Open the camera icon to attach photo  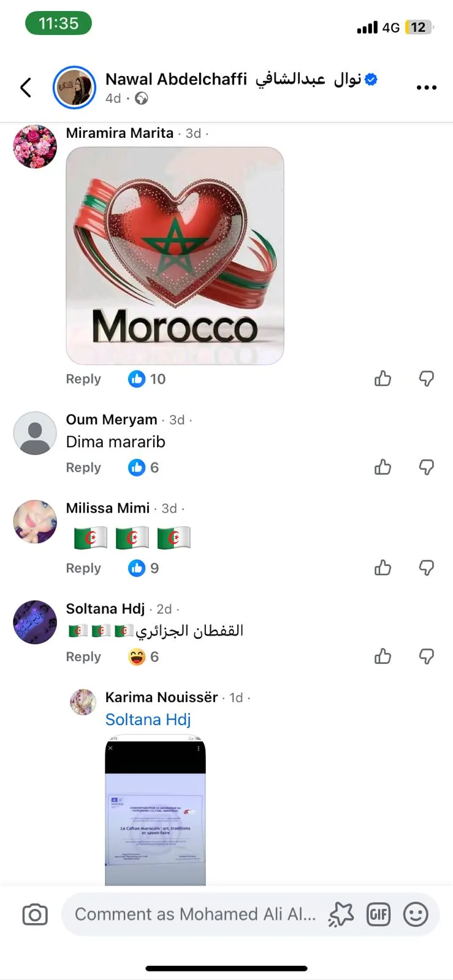click(x=35, y=914)
